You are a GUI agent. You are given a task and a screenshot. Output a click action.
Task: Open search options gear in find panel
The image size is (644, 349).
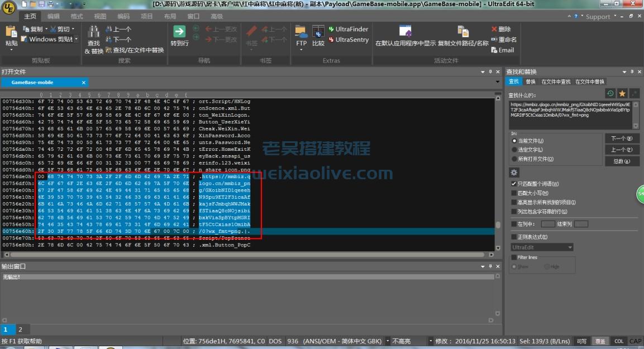pyautogui.click(x=513, y=173)
